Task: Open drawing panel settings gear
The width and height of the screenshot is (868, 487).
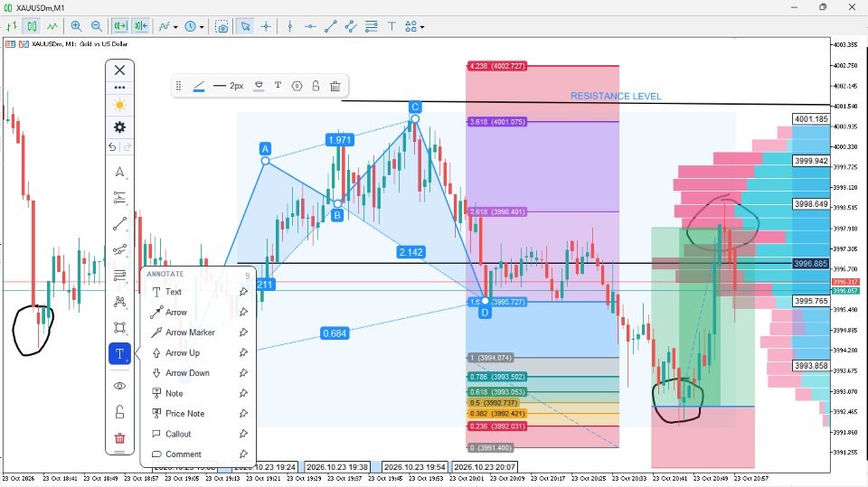Action: click(119, 127)
